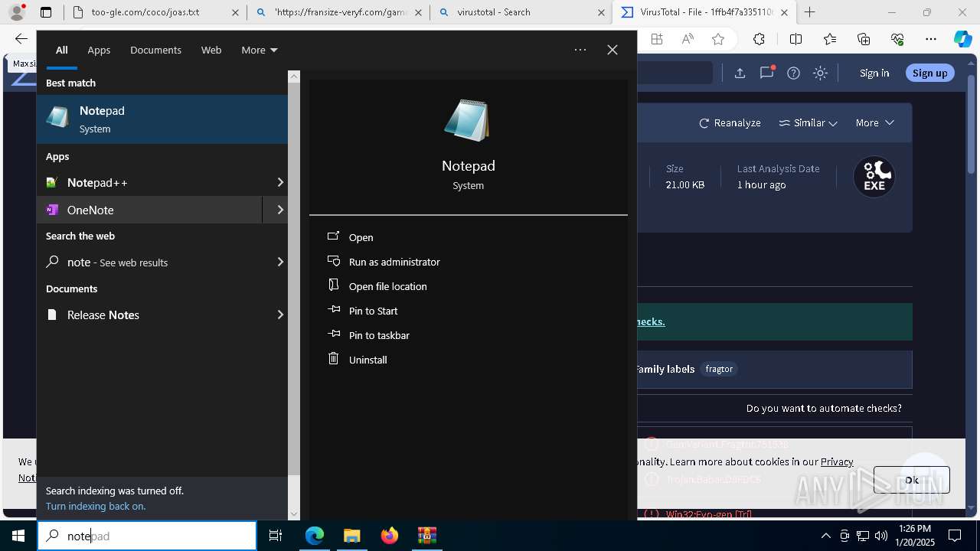This screenshot has height=551, width=980.
Task: Expand the More search filter dropdown
Action: tap(259, 50)
